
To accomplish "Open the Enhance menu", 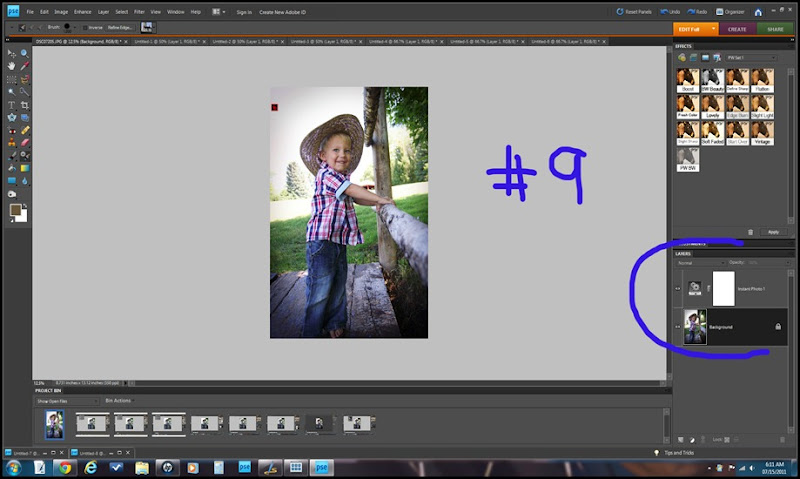I will tap(84, 11).
